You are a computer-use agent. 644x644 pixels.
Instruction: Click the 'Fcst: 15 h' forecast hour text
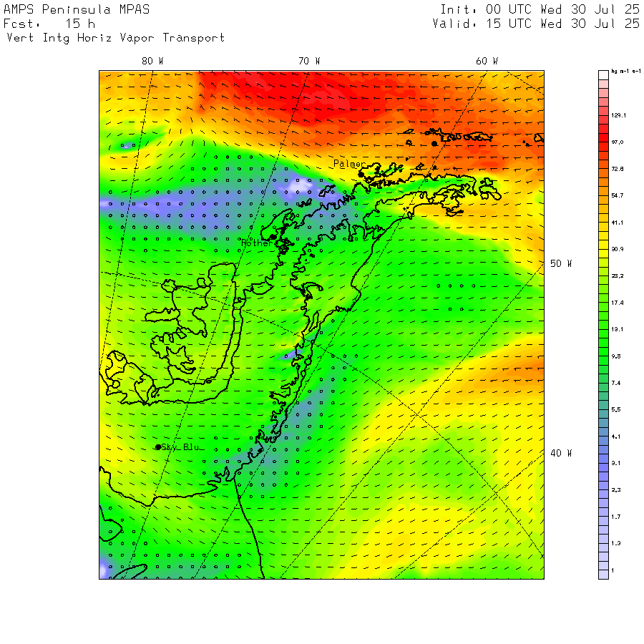[49, 24]
